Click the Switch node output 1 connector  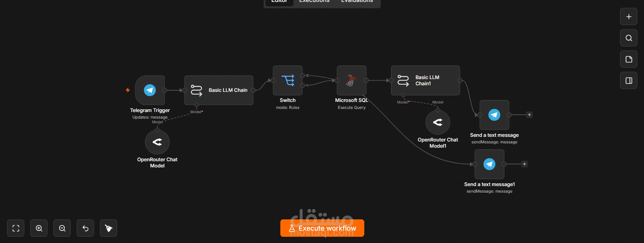click(x=302, y=85)
